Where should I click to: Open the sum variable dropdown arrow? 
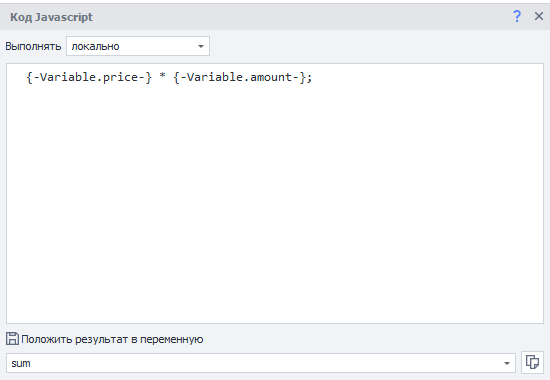tap(507, 363)
